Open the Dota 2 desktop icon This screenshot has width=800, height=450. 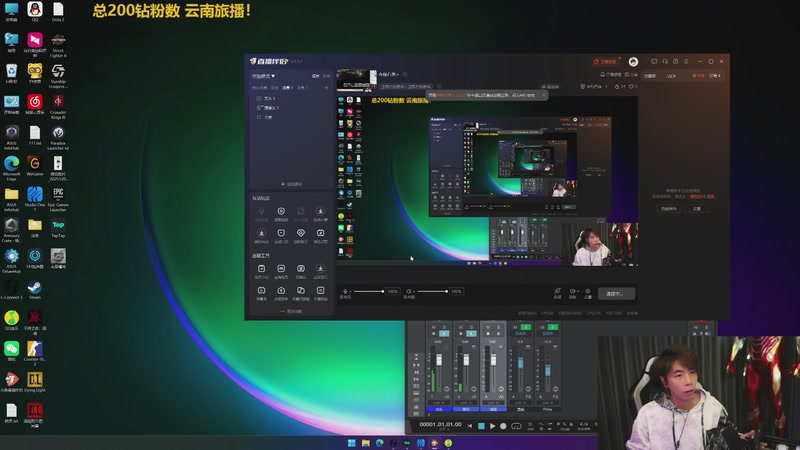(58, 12)
